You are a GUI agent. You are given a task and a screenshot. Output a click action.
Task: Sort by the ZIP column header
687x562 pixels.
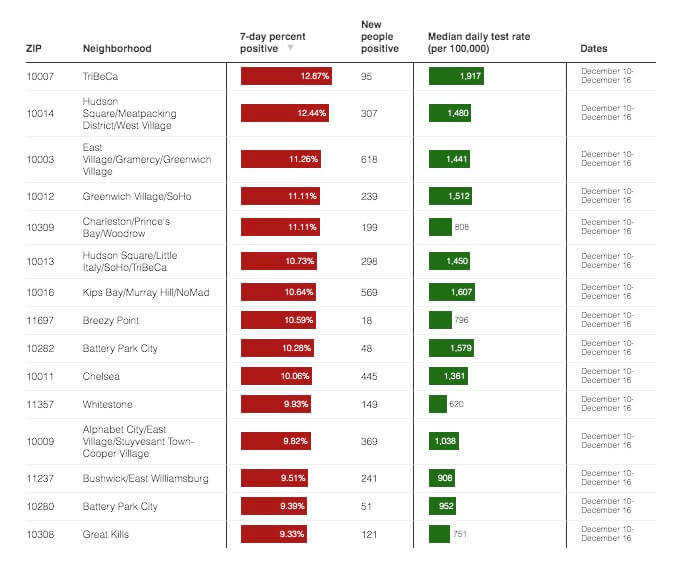[34, 49]
